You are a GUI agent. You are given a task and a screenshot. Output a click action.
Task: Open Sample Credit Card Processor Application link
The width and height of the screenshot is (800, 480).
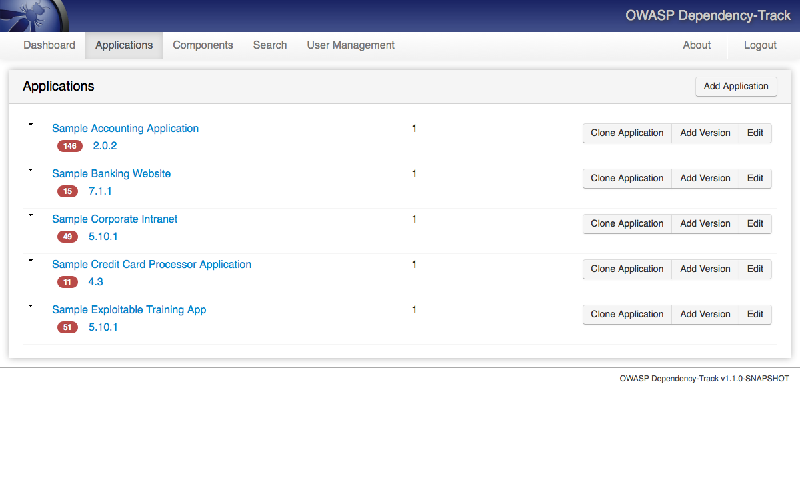[152, 264]
